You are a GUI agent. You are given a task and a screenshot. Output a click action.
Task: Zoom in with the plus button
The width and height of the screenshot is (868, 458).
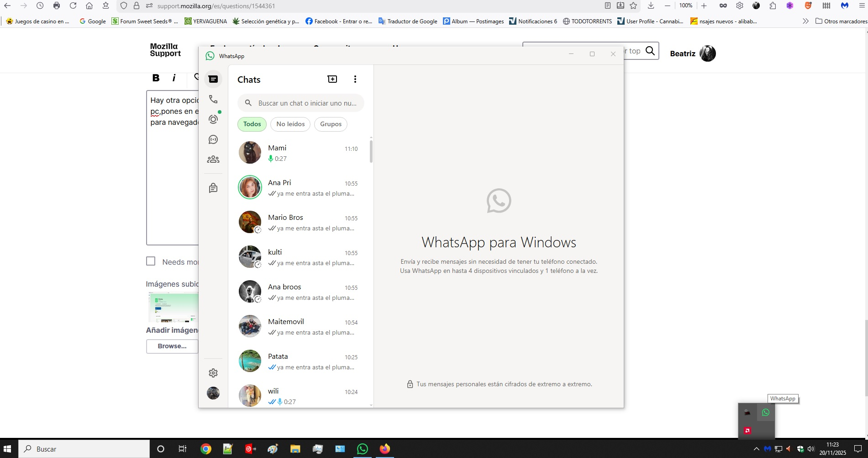tap(704, 6)
